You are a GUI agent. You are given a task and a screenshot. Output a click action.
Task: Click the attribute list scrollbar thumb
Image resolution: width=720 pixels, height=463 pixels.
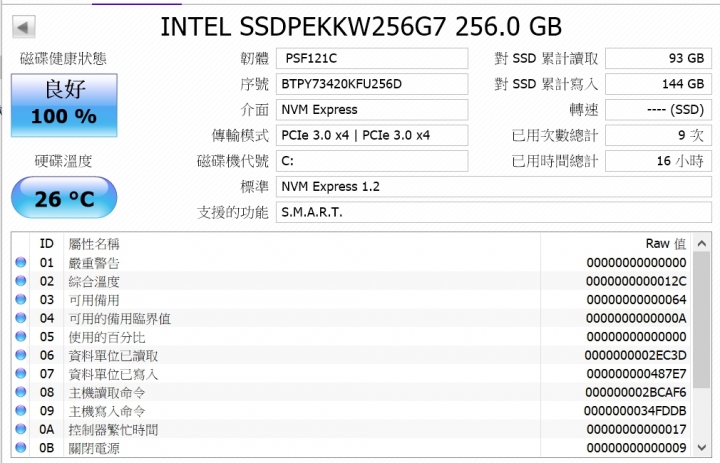tap(702, 320)
